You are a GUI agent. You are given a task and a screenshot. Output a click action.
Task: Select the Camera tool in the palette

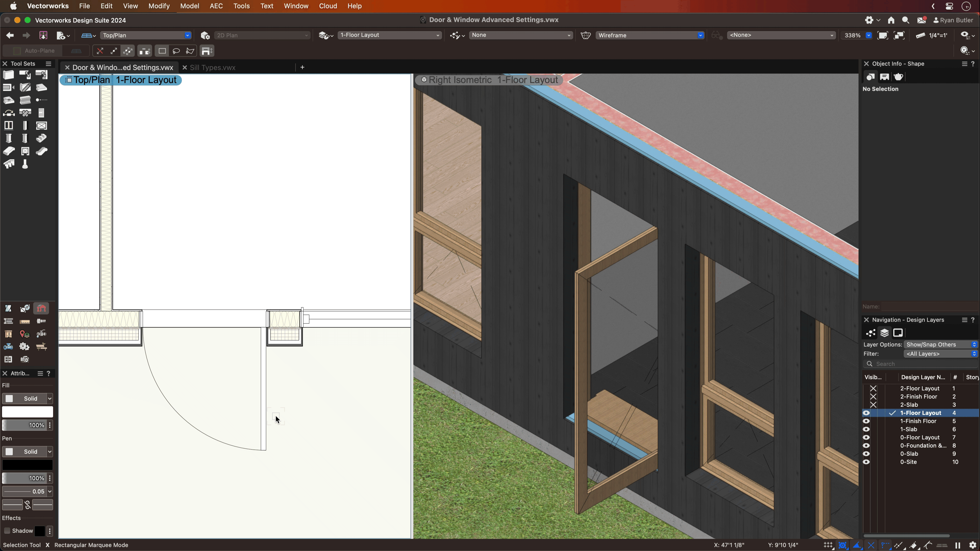point(24,359)
